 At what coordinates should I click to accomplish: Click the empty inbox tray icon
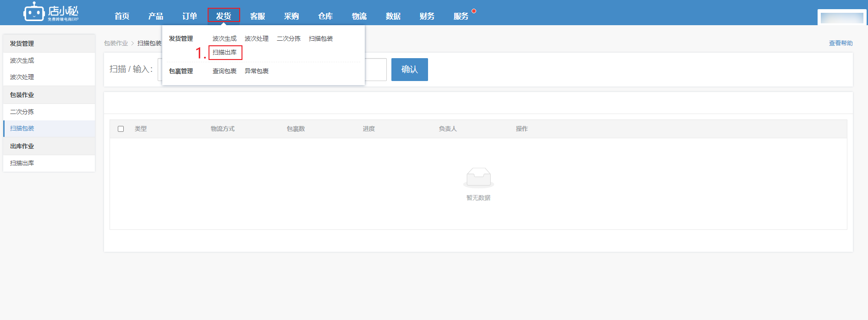(478, 178)
